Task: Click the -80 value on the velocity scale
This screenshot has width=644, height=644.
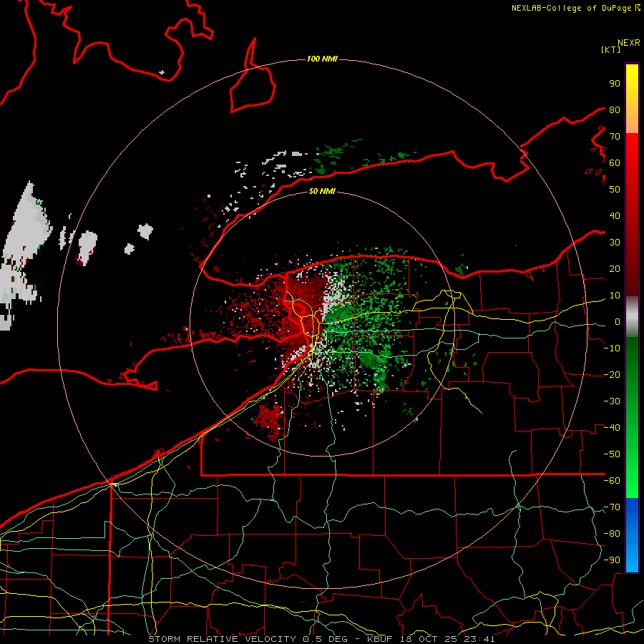Action: coord(612,534)
